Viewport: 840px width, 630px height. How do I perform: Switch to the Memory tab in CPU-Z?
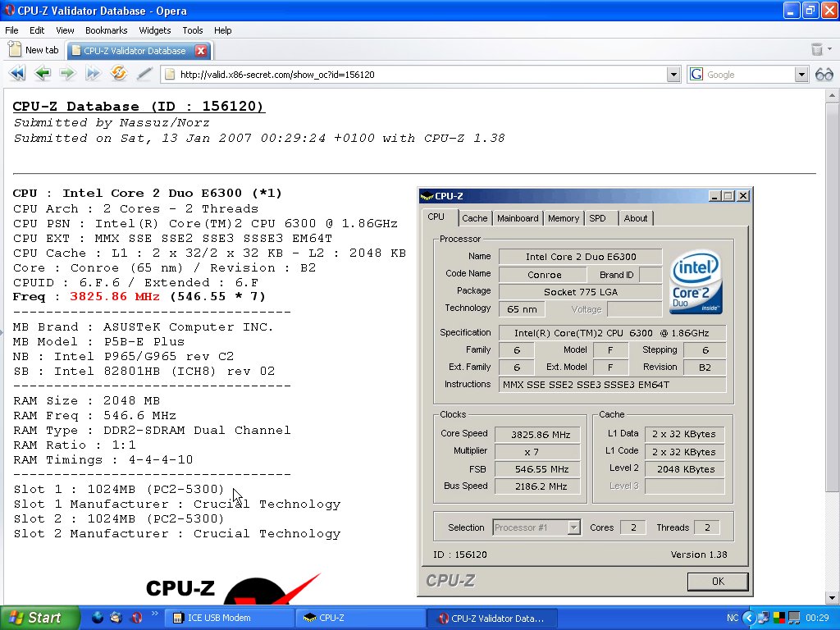(564, 218)
